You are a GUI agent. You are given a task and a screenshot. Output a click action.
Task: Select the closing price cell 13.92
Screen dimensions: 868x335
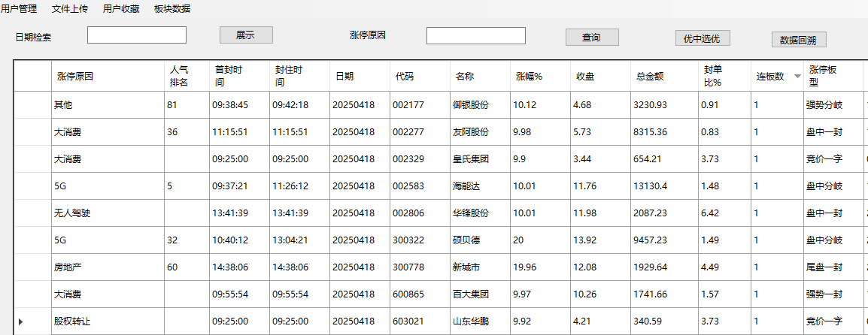pyautogui.click(x=600, y=240)
